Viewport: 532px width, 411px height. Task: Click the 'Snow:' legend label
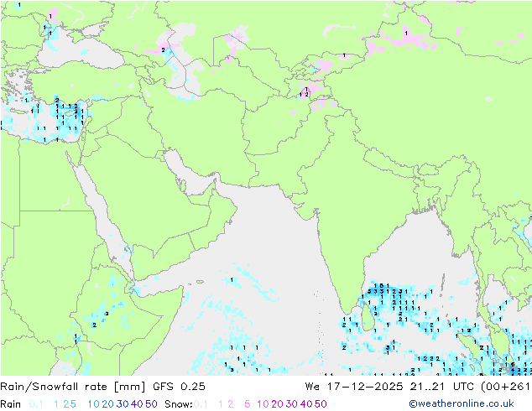179,404
